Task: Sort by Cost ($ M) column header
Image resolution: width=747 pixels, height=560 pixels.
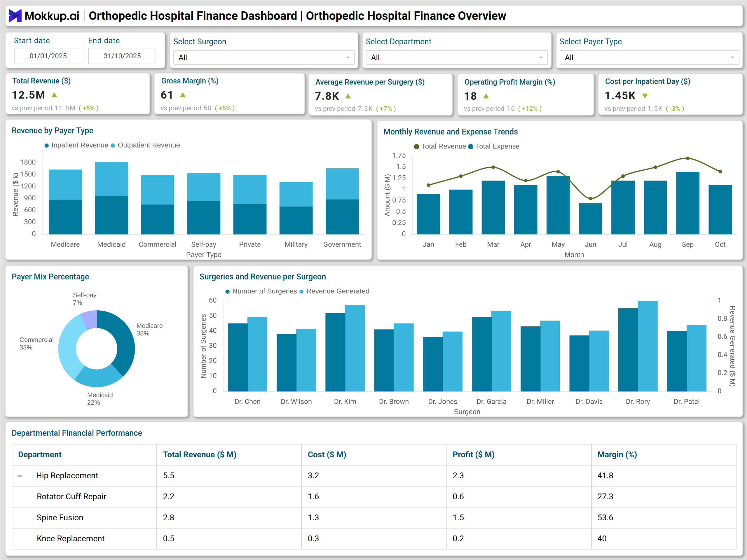Action: coord(327,455)
